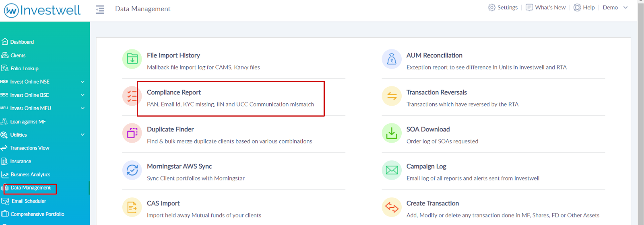644x225 pixels.
Task: Click the Help lifebuoy icon
Action: click(577, 8)
